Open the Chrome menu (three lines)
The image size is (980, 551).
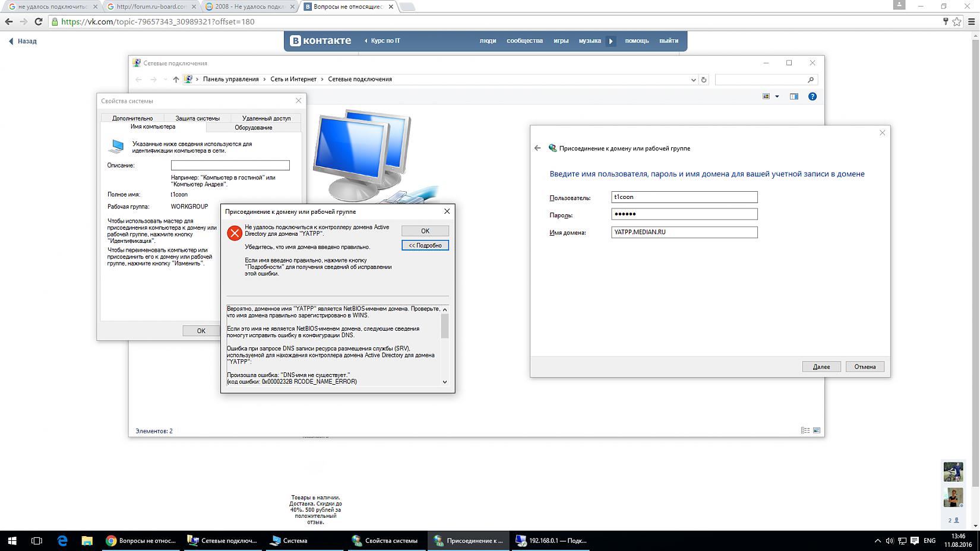972,21
